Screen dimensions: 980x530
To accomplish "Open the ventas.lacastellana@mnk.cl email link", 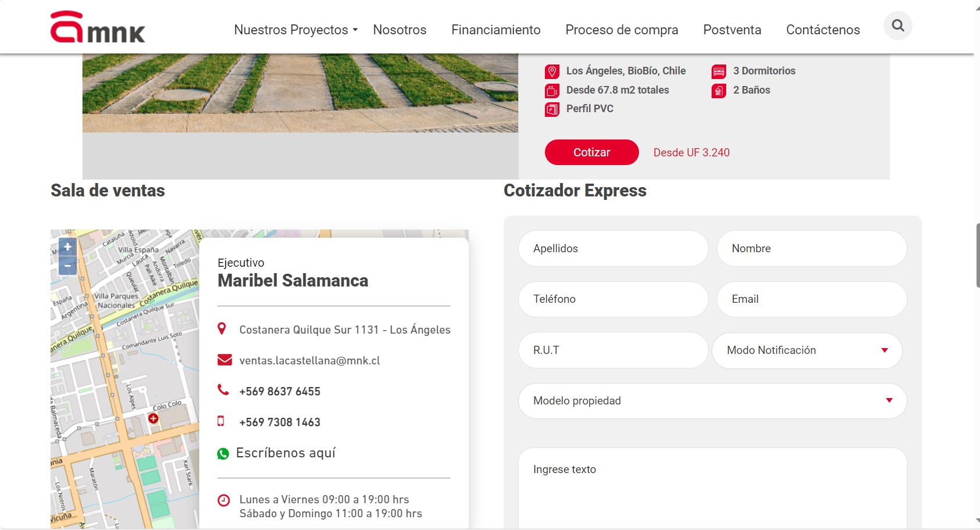I will [310, 360].
